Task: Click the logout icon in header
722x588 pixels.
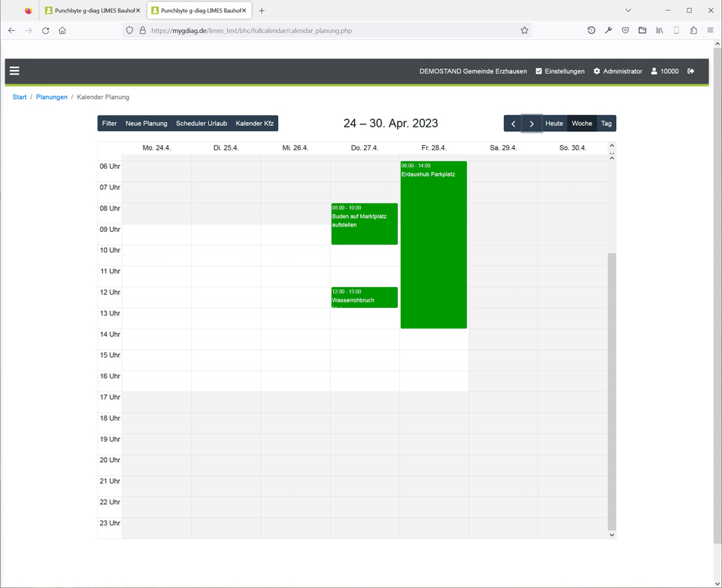Action: [x=691, y=71]
